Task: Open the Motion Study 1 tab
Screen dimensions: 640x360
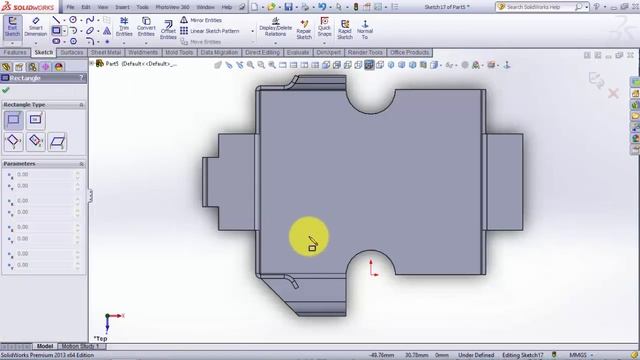Action: 80,346
